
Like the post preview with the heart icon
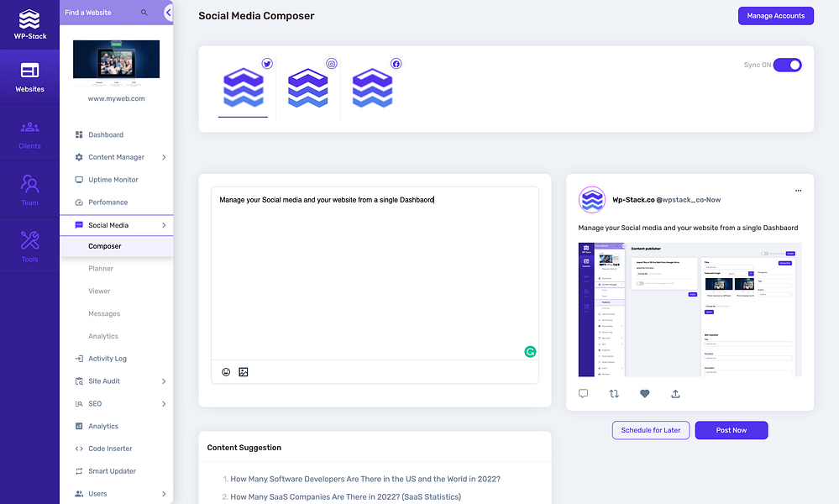644,393
